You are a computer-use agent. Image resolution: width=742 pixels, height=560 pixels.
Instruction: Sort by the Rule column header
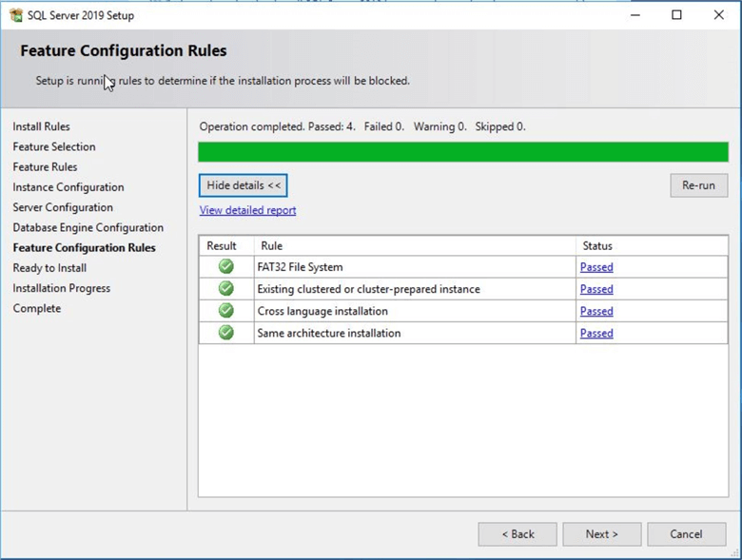(x=414, y=245)
